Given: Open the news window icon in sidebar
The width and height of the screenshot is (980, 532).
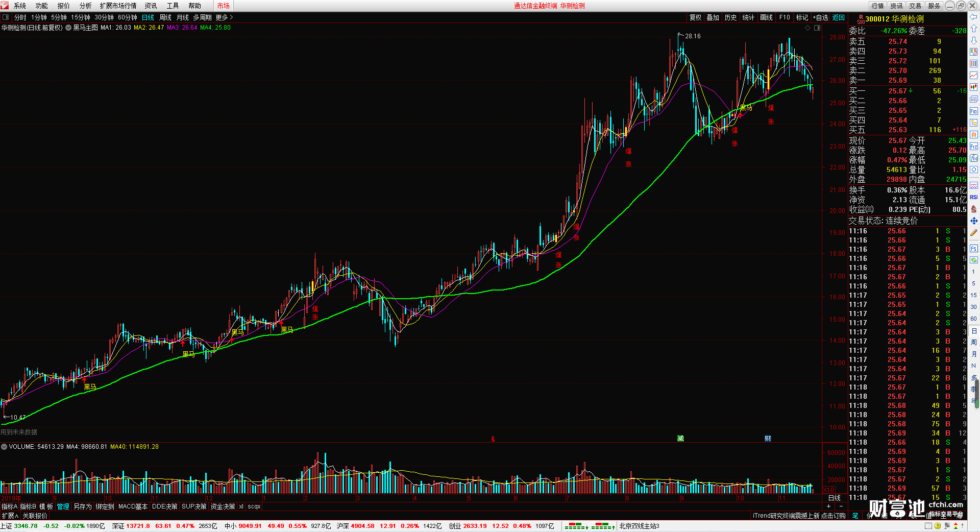Looking at the screenshot, I should click(974, 99).
